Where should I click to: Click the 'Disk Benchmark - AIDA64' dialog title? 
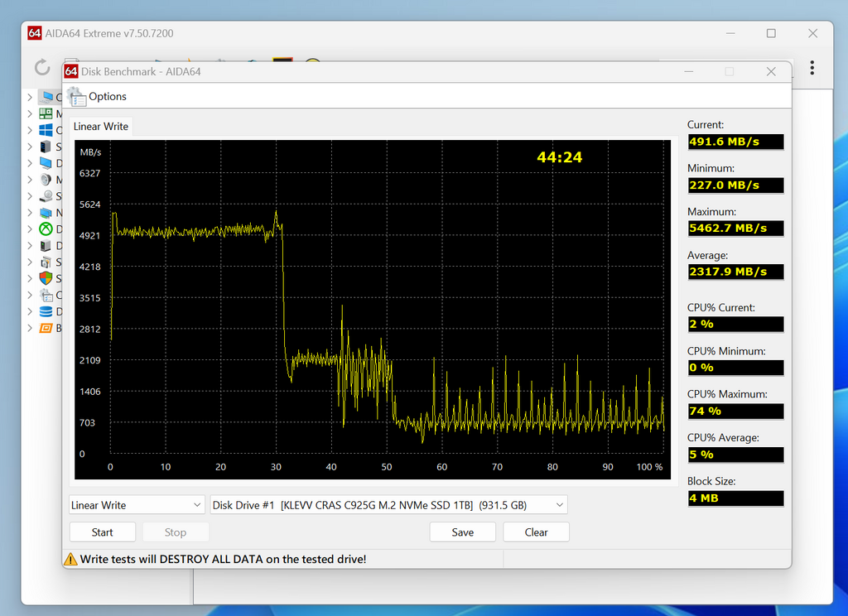coord(141,71)
